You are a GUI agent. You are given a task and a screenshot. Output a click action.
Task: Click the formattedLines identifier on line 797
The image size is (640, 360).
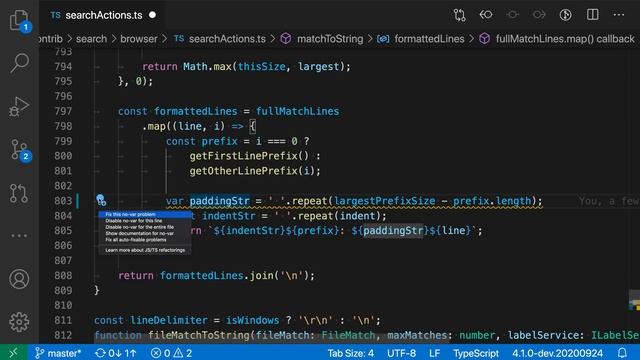pyautogui.click(x=196, y=111)
